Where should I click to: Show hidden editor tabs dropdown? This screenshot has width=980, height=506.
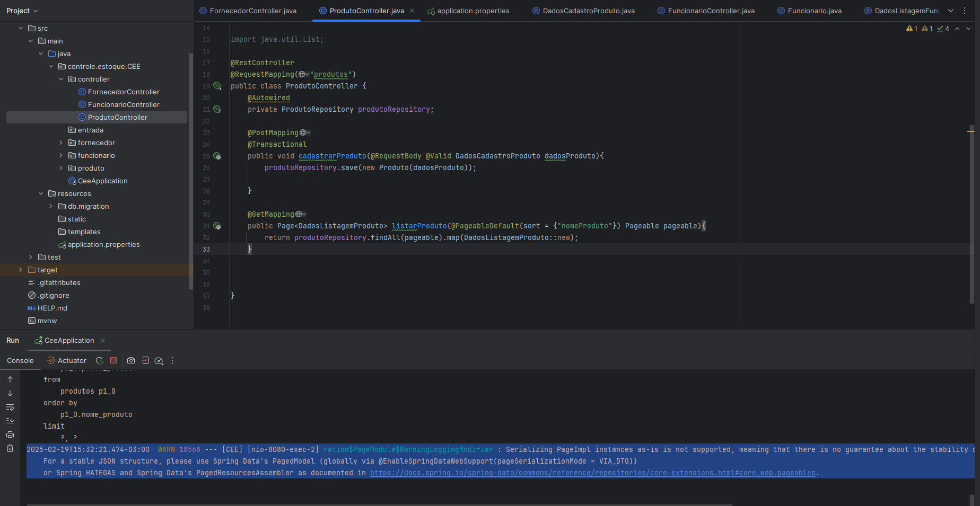click(x=951, y=11)
